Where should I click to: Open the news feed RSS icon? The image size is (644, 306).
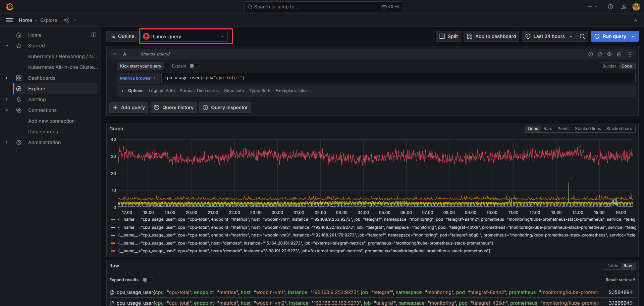tap(624, 7)
